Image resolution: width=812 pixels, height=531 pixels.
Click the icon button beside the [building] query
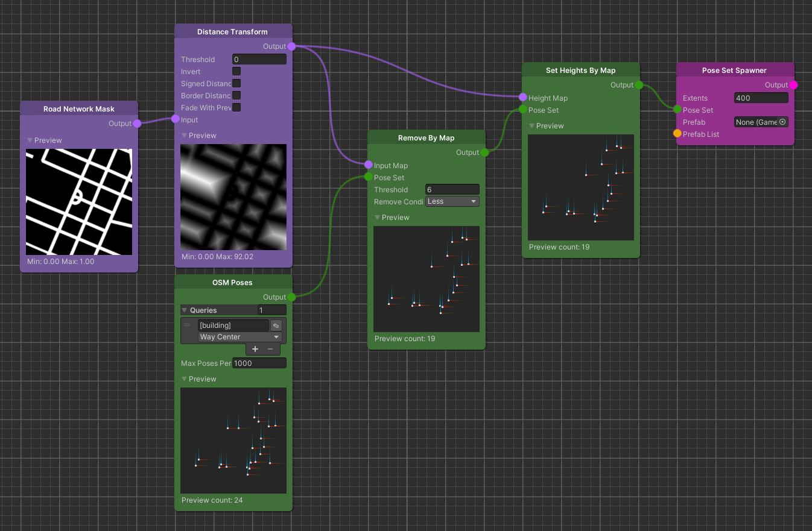(276, 325)
